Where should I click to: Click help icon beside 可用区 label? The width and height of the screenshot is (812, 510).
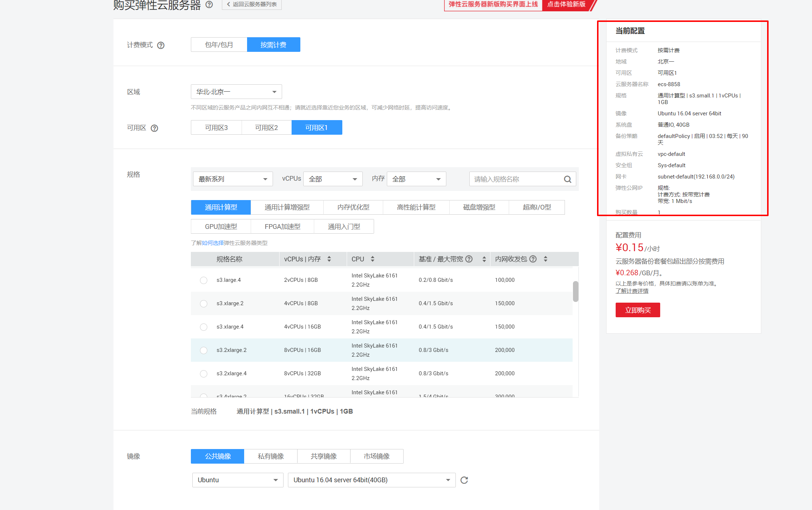point(154,128)
